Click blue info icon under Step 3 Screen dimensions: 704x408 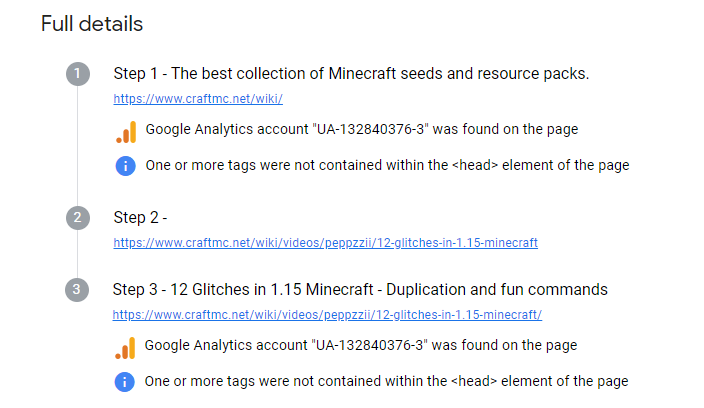click(x=125, y=382)
